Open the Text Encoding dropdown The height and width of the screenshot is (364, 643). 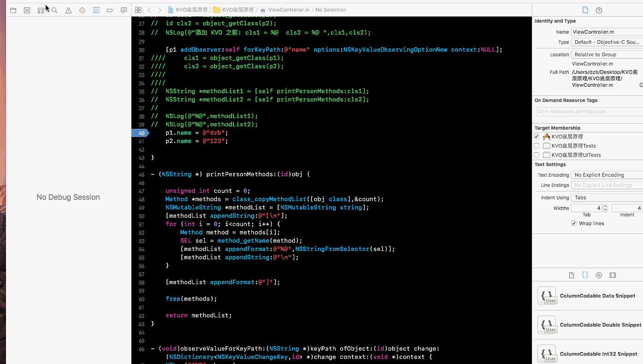click(x=607, y=175)
